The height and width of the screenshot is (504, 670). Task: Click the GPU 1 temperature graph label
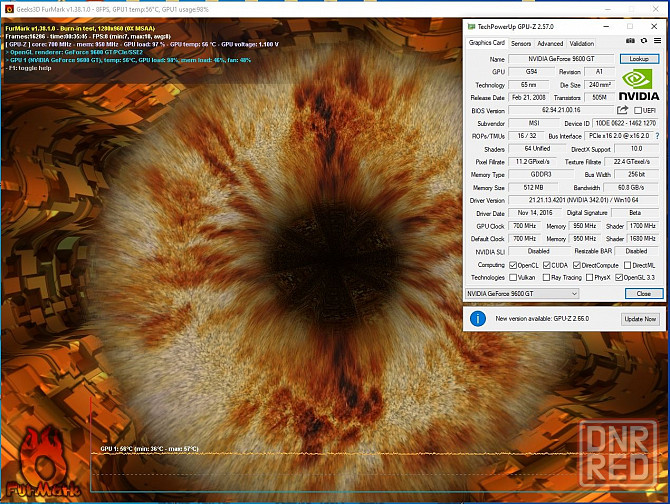coord(149,448)
